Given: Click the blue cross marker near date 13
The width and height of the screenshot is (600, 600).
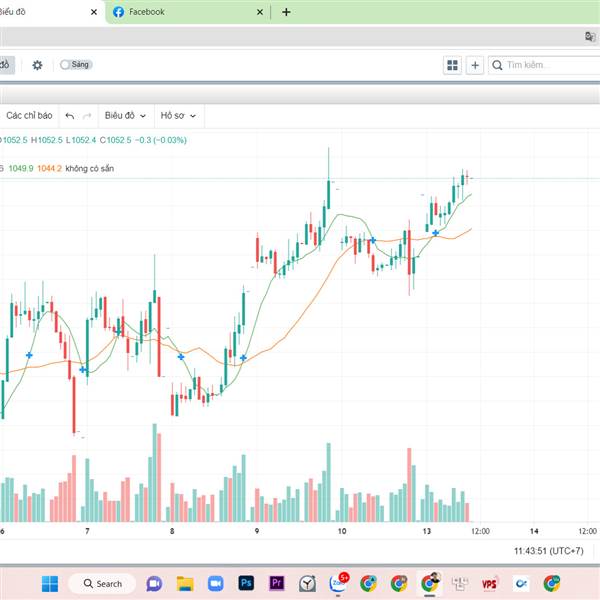Looking at the screenshot, I should 435,233.
